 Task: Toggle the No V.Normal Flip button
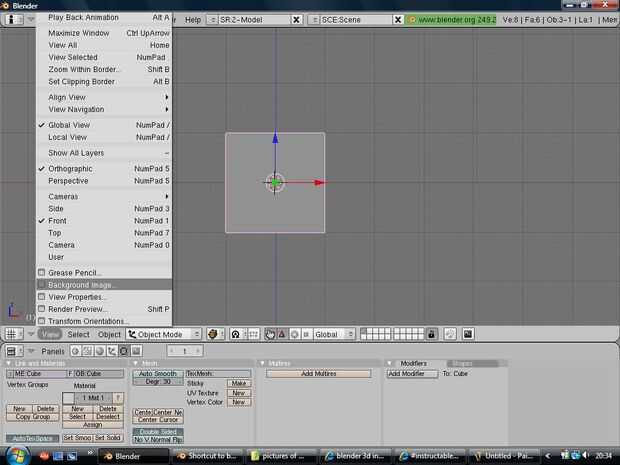tap(158, 440)
